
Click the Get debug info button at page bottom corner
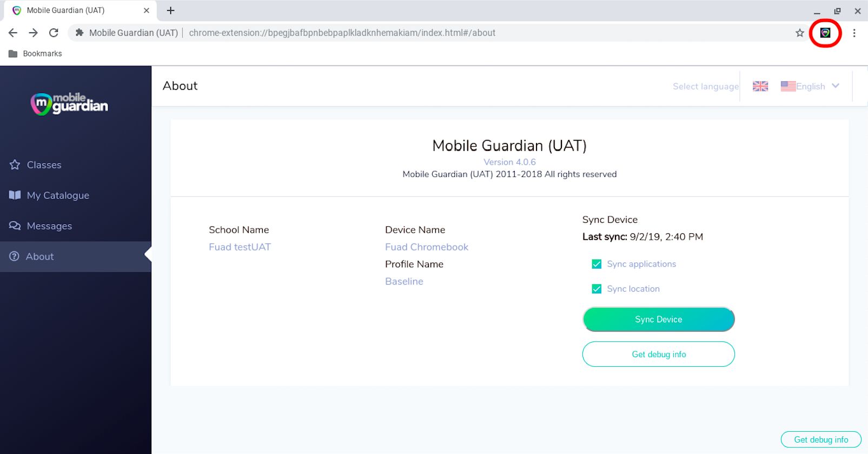pyautogui.click(x=821, y=439)
